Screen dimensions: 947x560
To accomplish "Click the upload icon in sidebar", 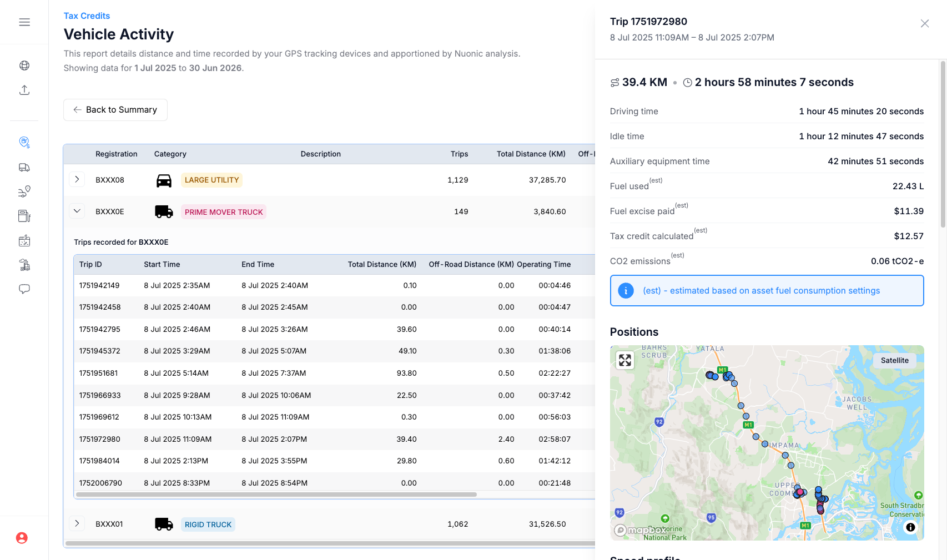I will 24,90.
